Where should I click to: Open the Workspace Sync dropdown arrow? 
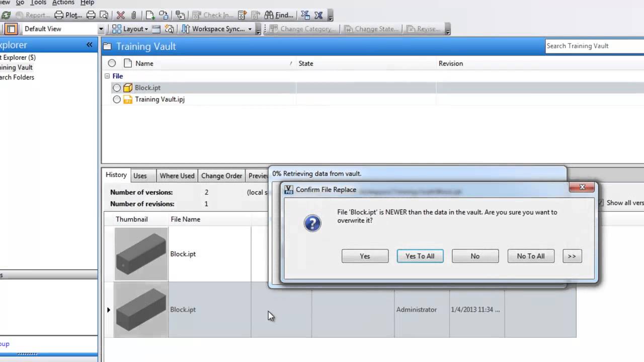click(250, 29)
